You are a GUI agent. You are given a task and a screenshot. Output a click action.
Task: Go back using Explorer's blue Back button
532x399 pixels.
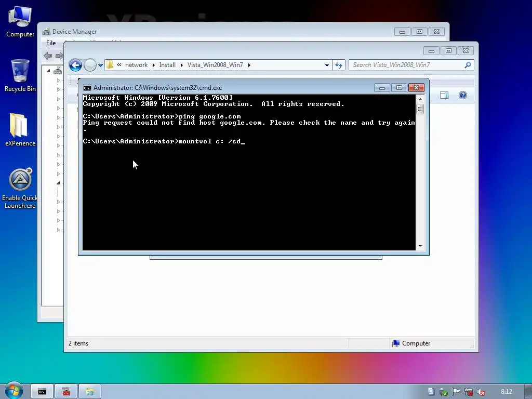tap(75, 65)
